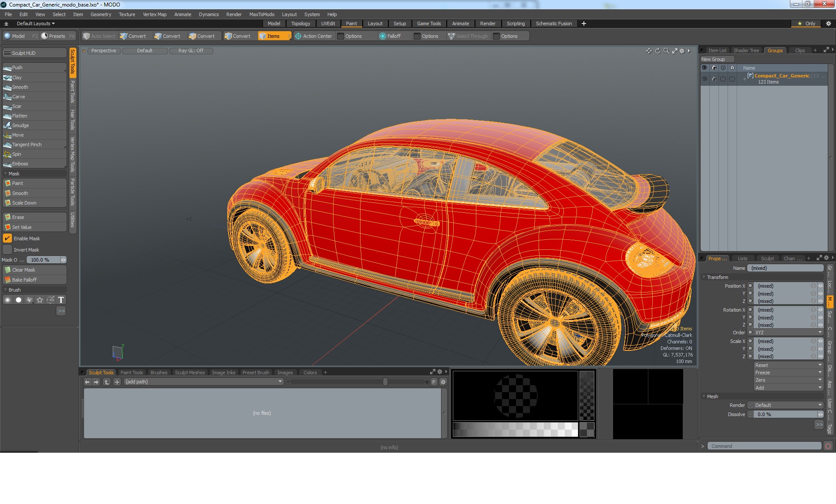This screenshot has width=836, height=504.
Task: Toggle Select Through mode
Action: pos(468,36)
